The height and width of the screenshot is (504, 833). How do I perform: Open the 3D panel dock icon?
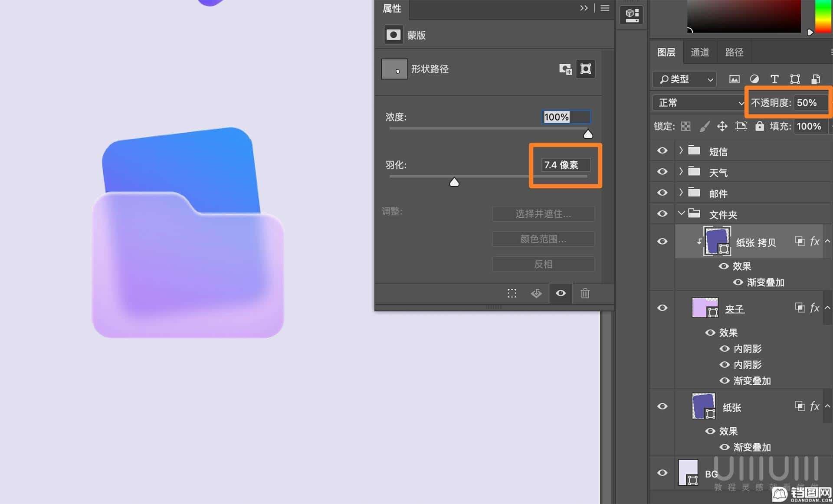click(632, 16)
